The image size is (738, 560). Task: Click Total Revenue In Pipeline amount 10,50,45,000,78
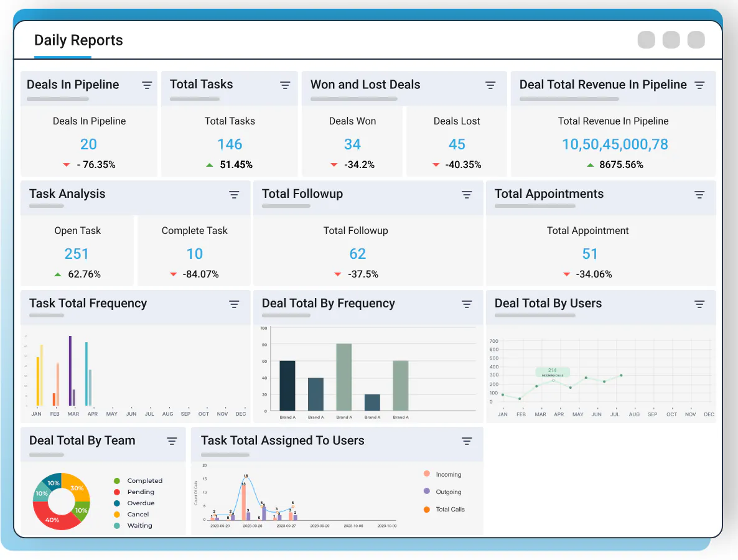[x=615, y=144]
